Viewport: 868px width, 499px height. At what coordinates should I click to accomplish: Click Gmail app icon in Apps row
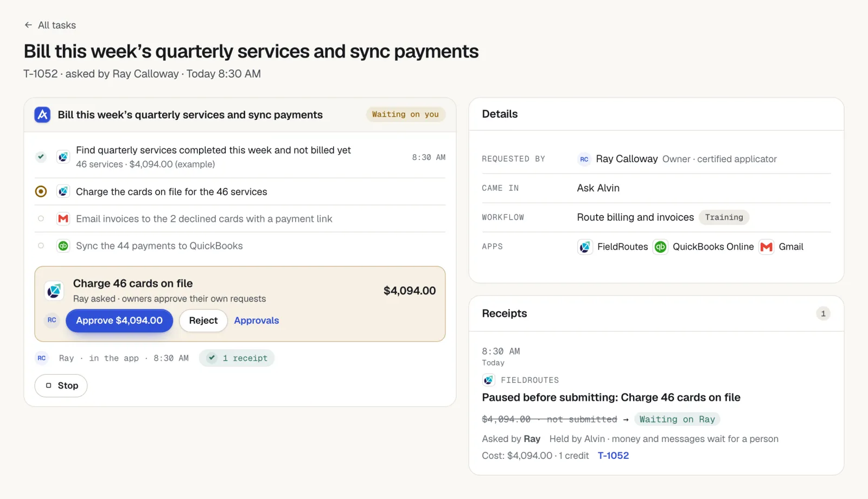coord(767,247)
